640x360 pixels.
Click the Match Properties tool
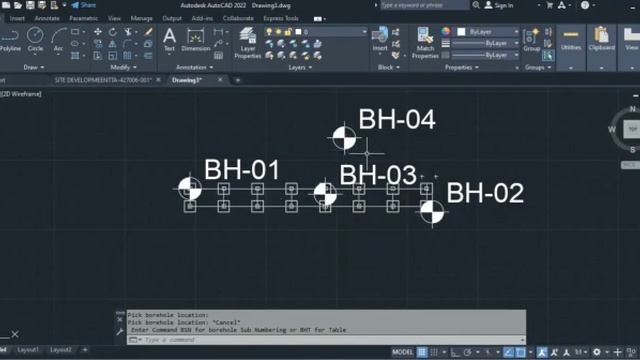pos(425,43)
